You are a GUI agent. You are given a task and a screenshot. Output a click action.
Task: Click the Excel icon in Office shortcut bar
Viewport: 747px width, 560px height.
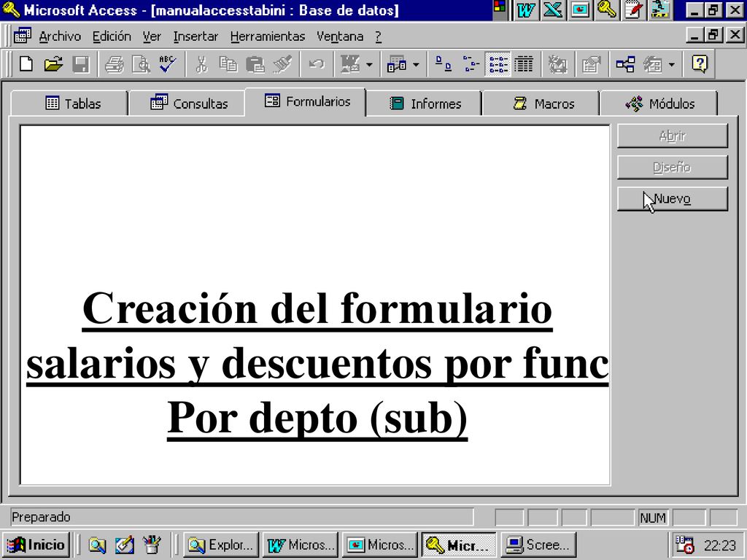pyautogui.click(x=553, y=9)
